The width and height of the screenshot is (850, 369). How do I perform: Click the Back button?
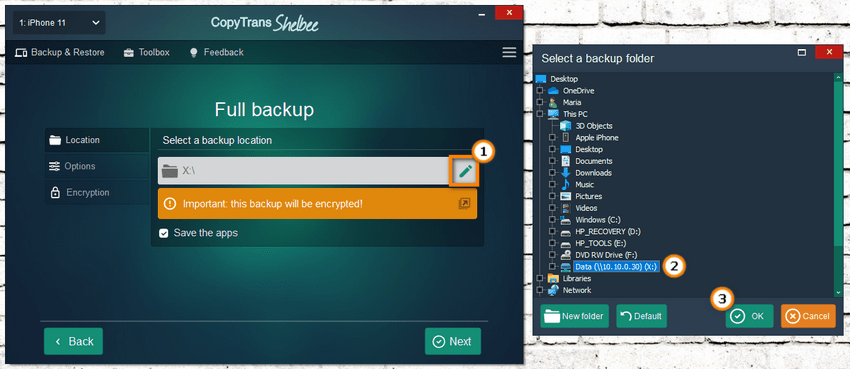point(73,341)
